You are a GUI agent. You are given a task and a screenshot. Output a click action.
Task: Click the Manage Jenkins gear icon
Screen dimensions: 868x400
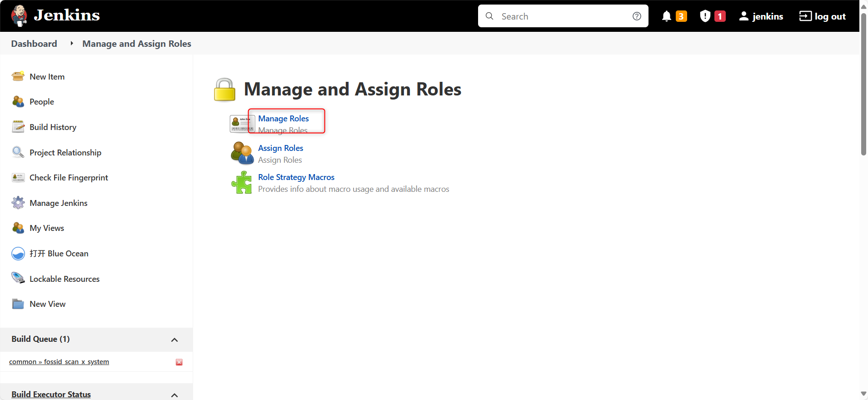point(18,203)
